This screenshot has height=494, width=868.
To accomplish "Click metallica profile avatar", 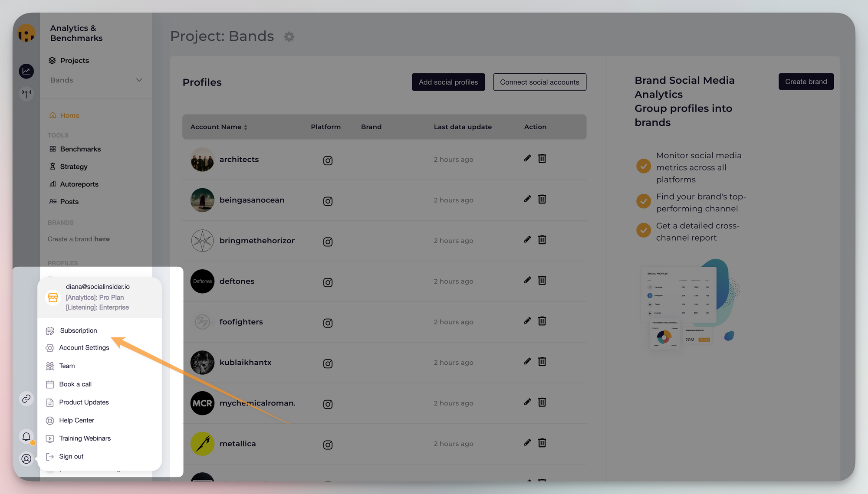I will 202,444.
